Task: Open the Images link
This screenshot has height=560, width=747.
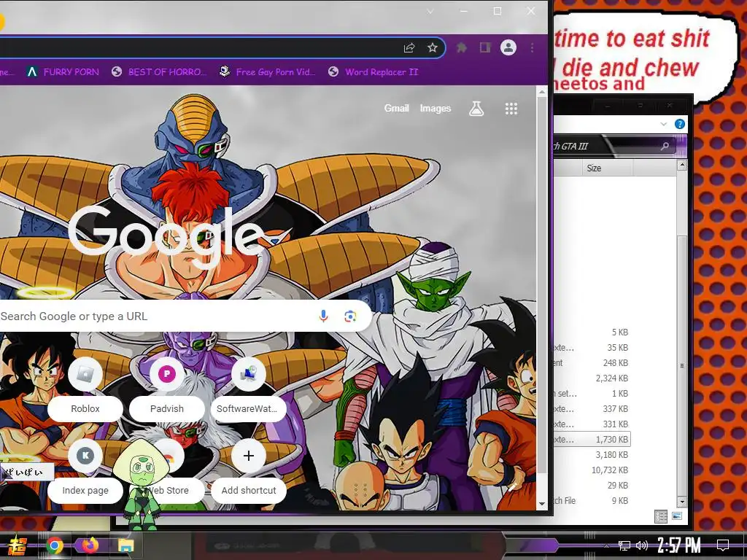Action: click(x=436, y=108)
